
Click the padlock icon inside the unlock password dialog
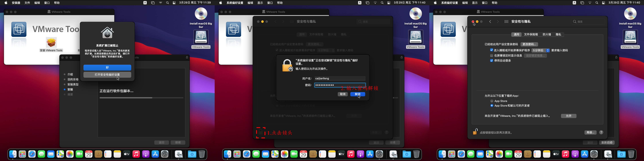pyautogui.click(x=287, y=65)
